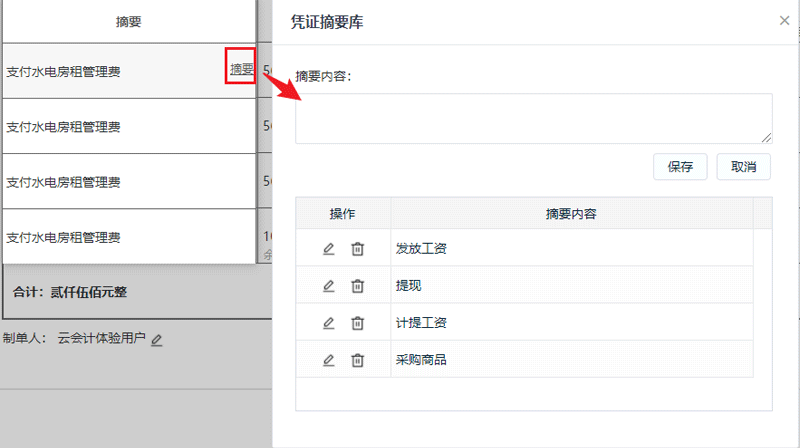The image size is (800, 448).
Task: Edit the 计提工资 summary entry
Action: click(329, 323)
